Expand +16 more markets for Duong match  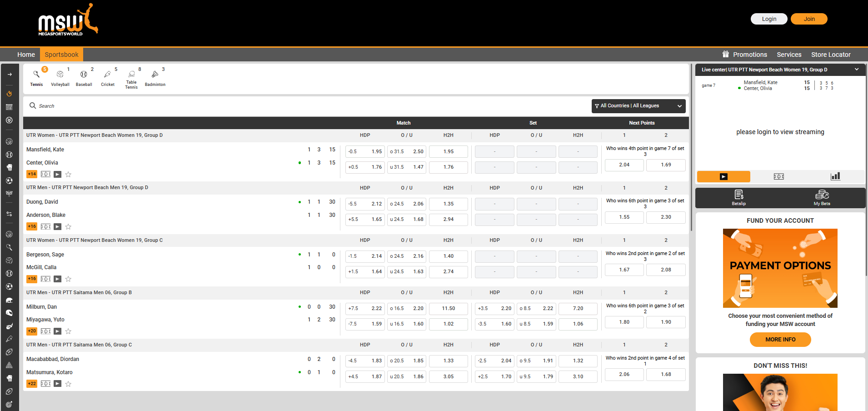(x=32, y=226)
